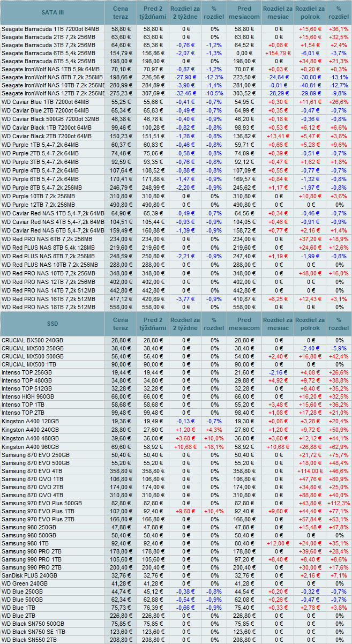Select the +112,3% half-year percent cell
Viewport: 352px width, 644px height.
click(x=339, y=504)
